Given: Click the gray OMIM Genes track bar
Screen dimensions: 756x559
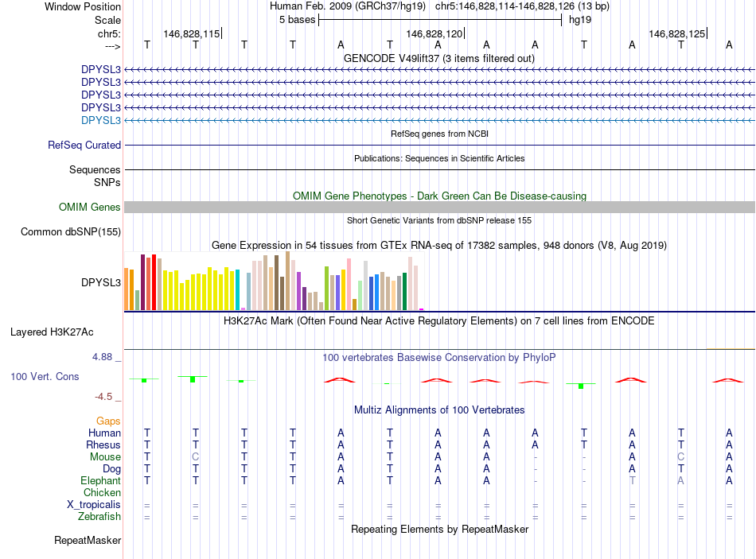Looking at the screenshot, I should [x=439, y=208].
